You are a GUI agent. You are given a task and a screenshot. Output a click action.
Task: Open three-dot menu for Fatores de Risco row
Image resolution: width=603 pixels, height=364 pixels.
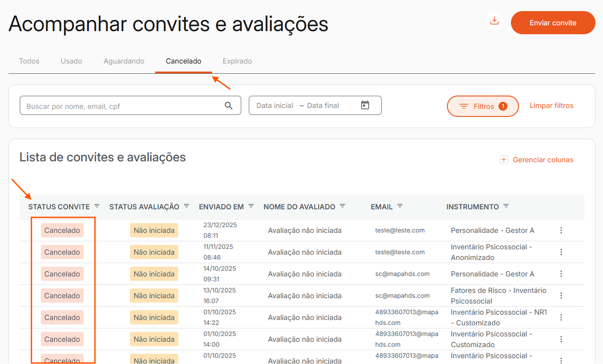point(561,296)
